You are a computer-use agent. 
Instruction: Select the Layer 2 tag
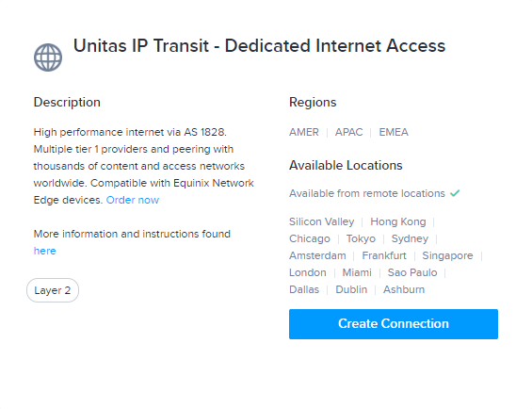coord(53,290)
